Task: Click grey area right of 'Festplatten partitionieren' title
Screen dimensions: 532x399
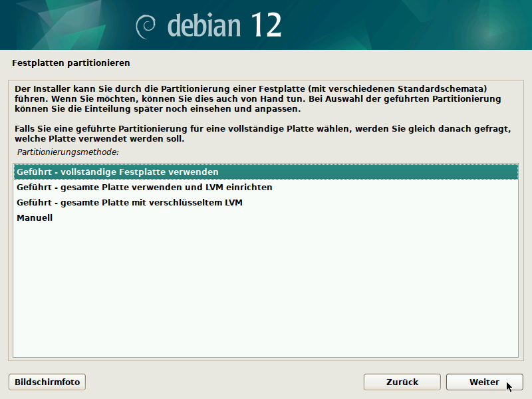Action: coord(332,63)
